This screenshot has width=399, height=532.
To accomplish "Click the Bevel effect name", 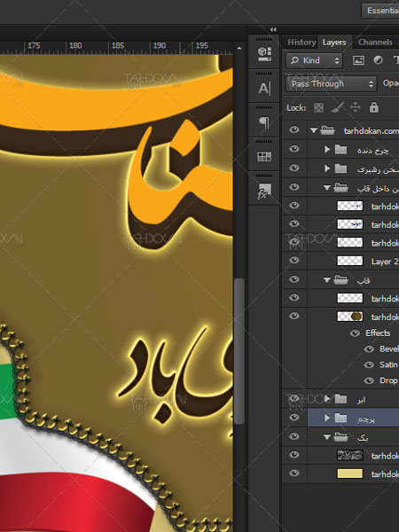I will 389,349.
